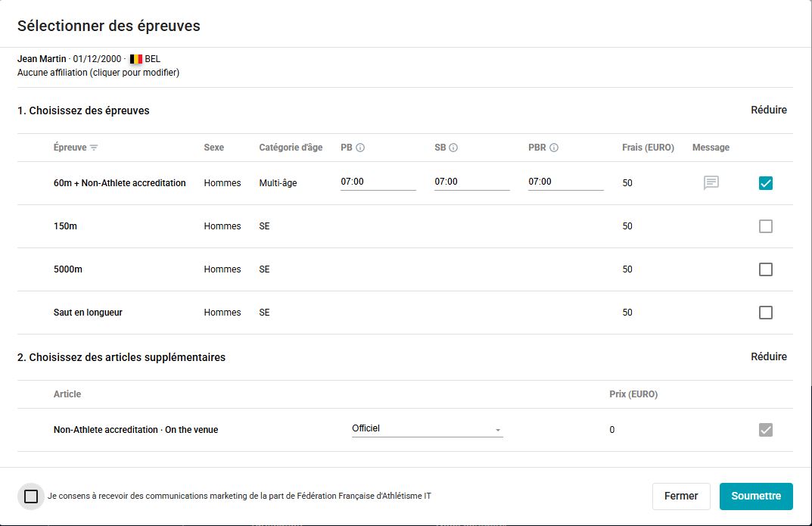Click the Soumettre button
Viewport: 812px width, 526px height.
[x=756, y=496]
